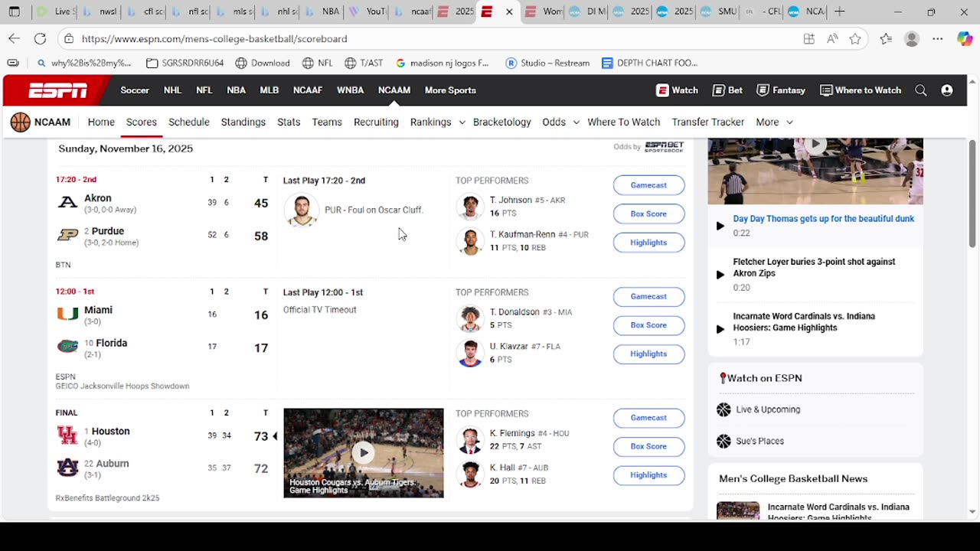This screenshot has height=551, width=980.
Task: Click top video thumbnail in sidebar
Action: tap(815, 171)
